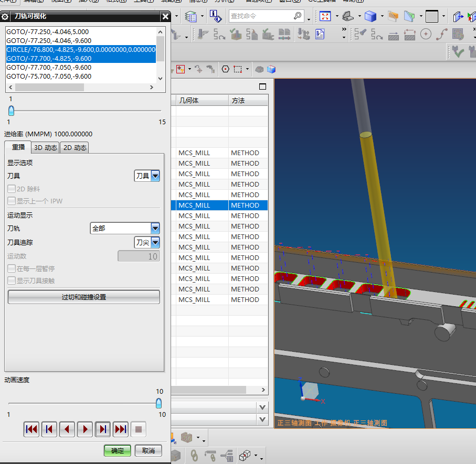Screen dimensions: 476x464
Task: Click the magnifier icon in command search
Action: coord(298,16)
